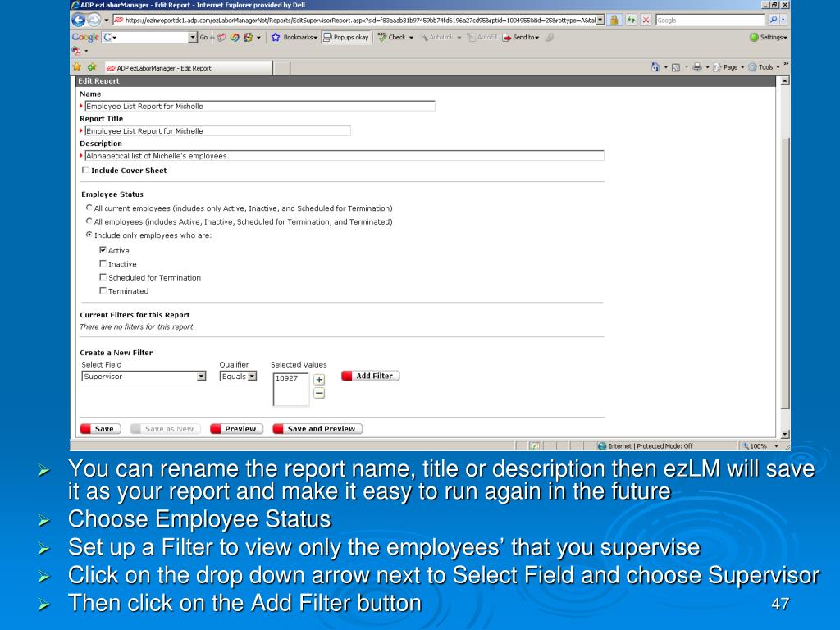
Task: Click the page vertical scrollbar thumb
Action: [785, 273]
